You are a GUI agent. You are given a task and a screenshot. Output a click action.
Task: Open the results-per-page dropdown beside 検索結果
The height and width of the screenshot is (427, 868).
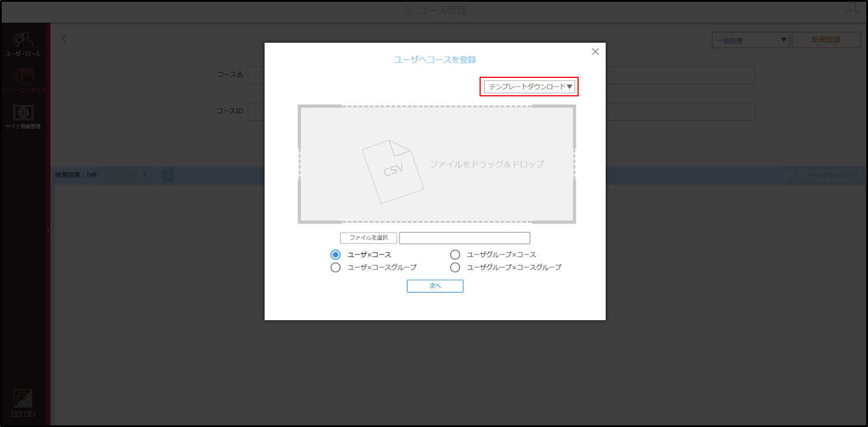(x=125, y=175)
